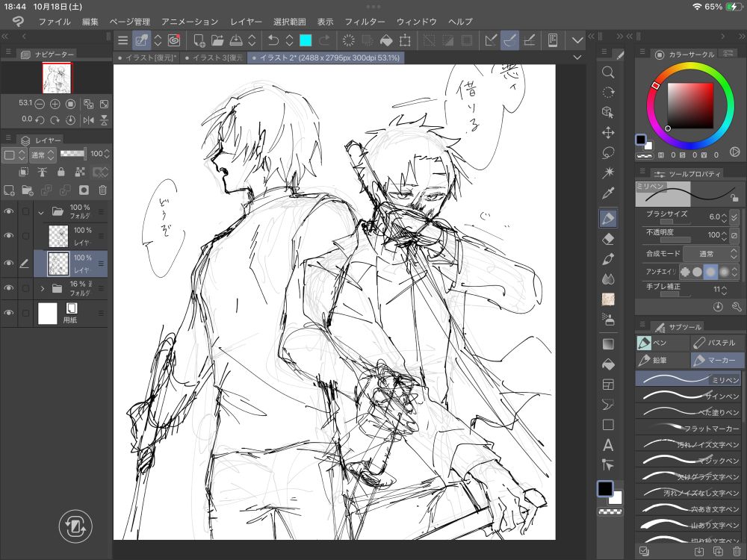Adjust the layer opacity 100 stepper
The image size is (747, 560).
tap(107, 154)
